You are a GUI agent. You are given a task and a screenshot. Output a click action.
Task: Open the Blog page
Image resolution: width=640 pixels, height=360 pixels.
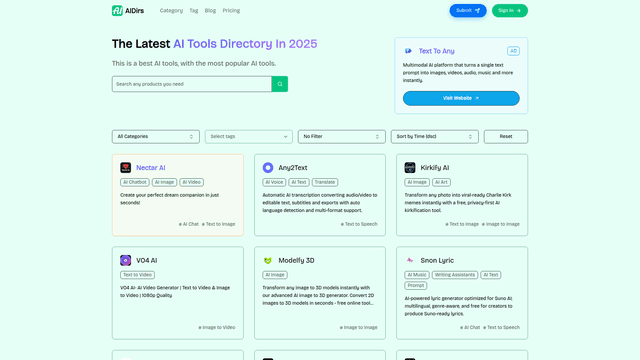tap(210, 11)
